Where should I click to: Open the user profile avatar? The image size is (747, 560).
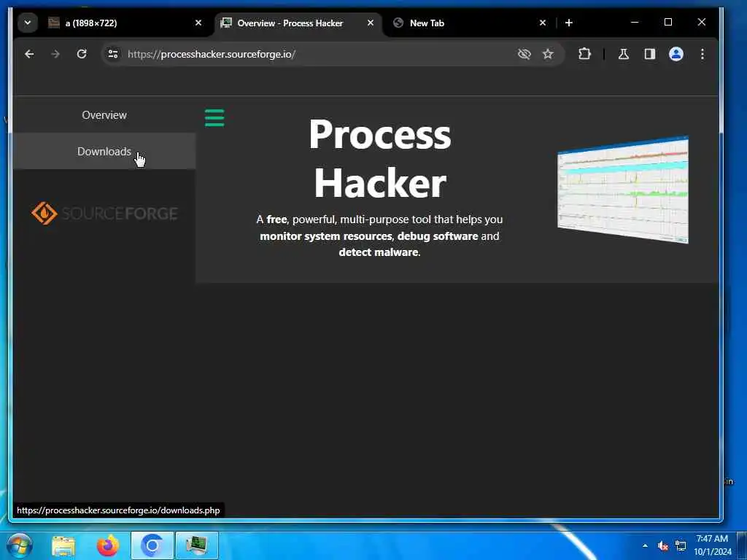(676, 54)
